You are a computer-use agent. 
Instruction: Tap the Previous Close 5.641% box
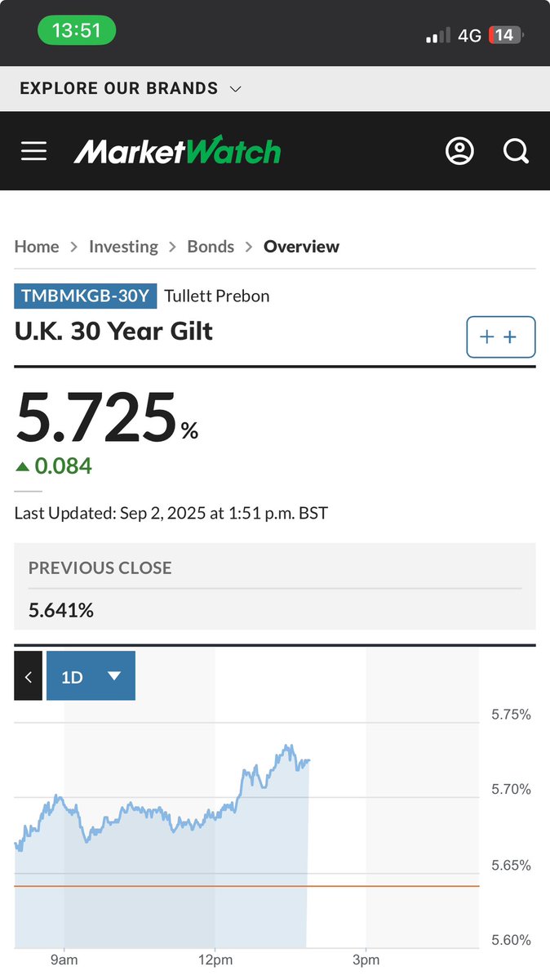click(275, 586)
